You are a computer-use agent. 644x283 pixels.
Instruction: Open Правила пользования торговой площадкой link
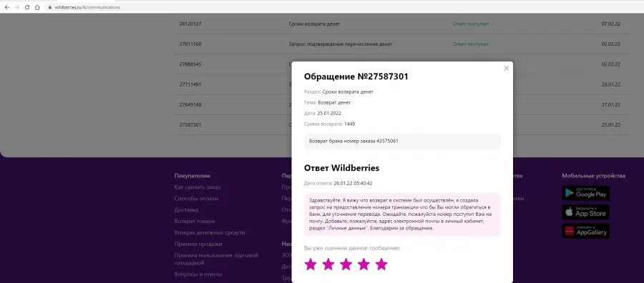(x=216, y=259)
